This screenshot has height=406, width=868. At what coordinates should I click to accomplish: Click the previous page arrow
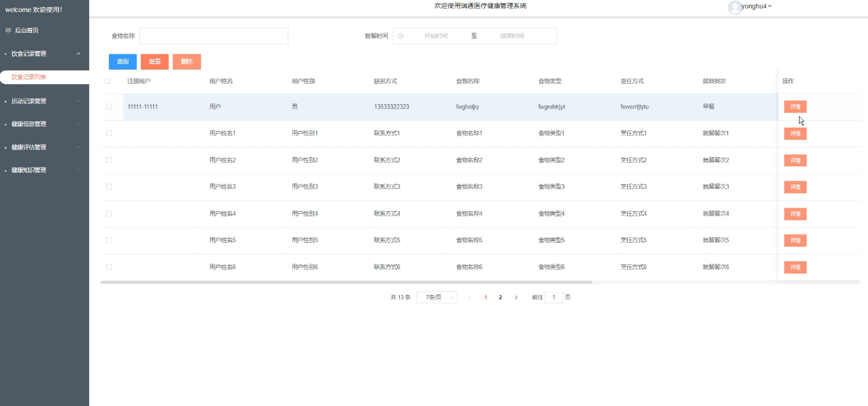pos(470,297)
